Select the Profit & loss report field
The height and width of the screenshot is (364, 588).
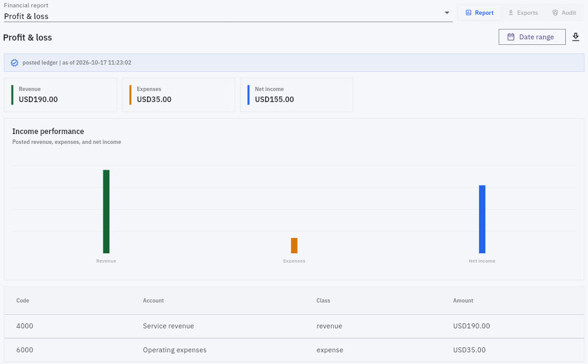(x=228, y=12)
